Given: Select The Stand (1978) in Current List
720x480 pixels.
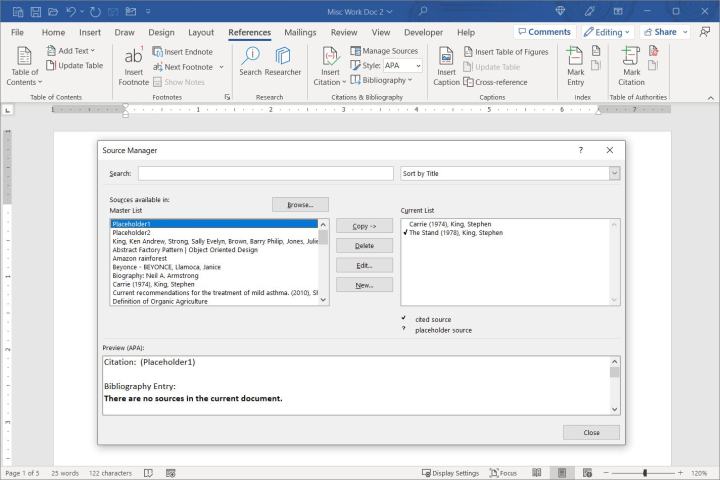Looking at the screenshot, I should pyautogui.click(x=455, y=232).
